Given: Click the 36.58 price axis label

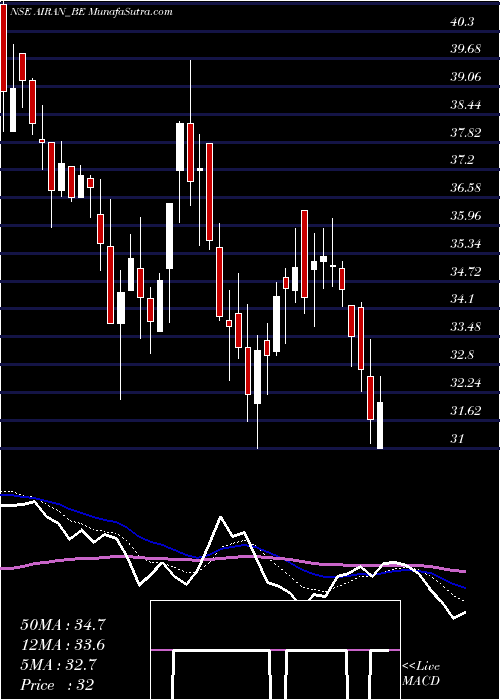Looking at the screenshot, I should click(x=466, y=188).
